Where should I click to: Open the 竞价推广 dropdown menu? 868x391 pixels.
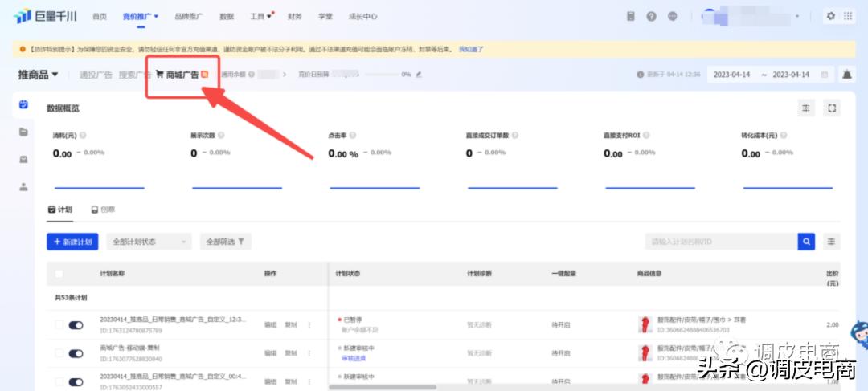(141, 17)
